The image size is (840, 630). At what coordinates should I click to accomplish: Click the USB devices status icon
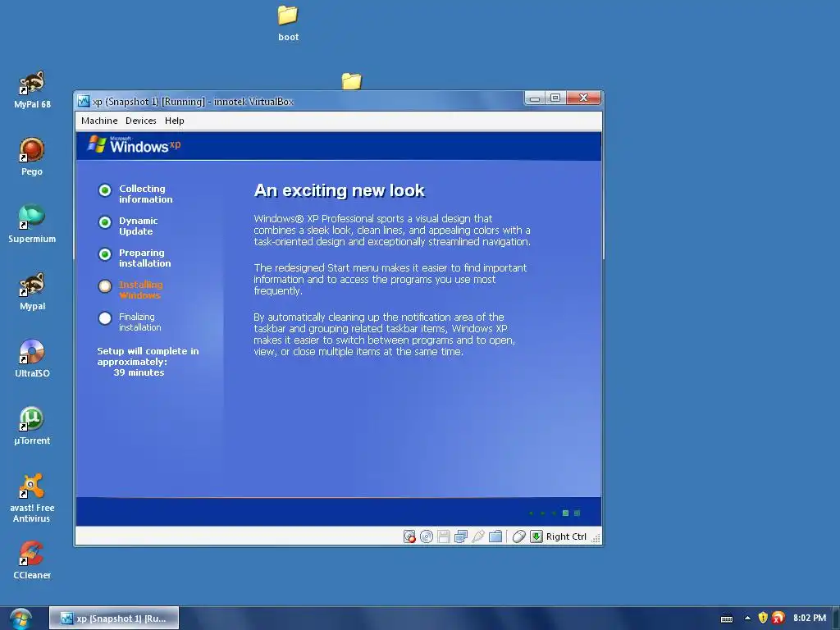click(x=478, y=536)
